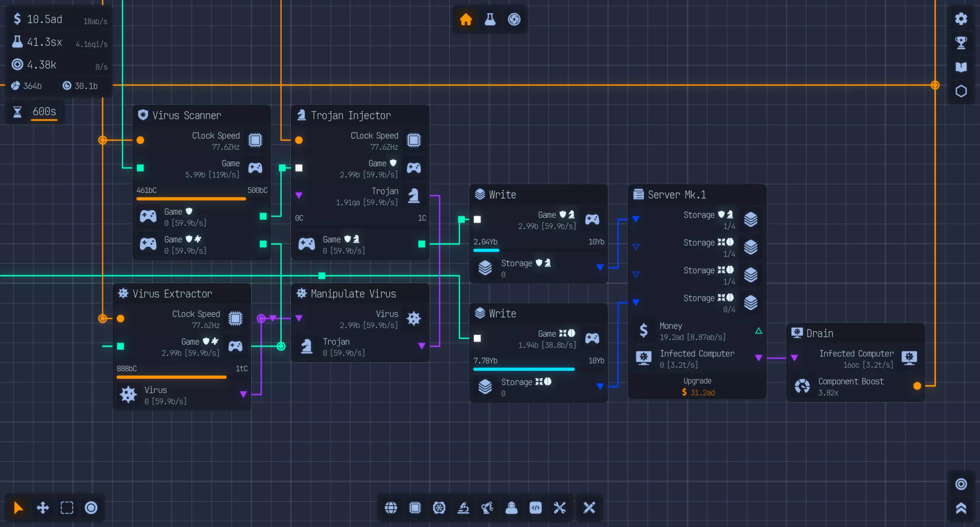Image resolution: width=980 pixels, height=527 pixels.
Task: Select the hooded hacker category icon
Action: [511, 508]
